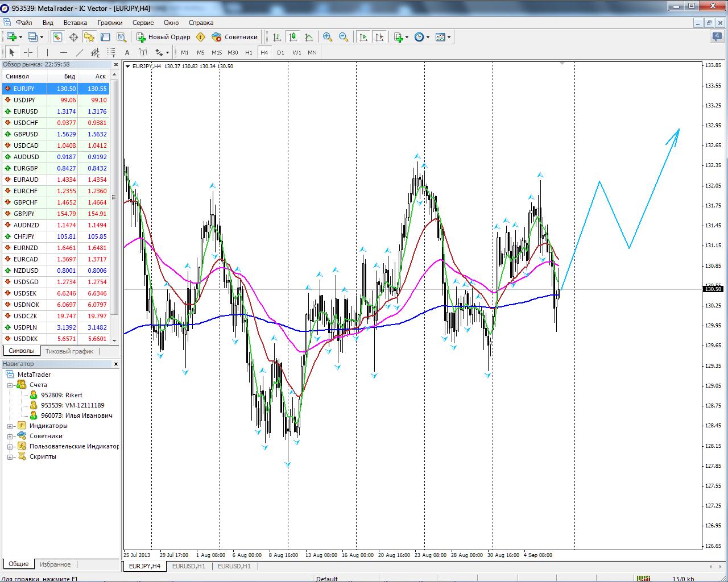Toggle the Market Watch panel button
728x582 pixels.
[57, 37]
